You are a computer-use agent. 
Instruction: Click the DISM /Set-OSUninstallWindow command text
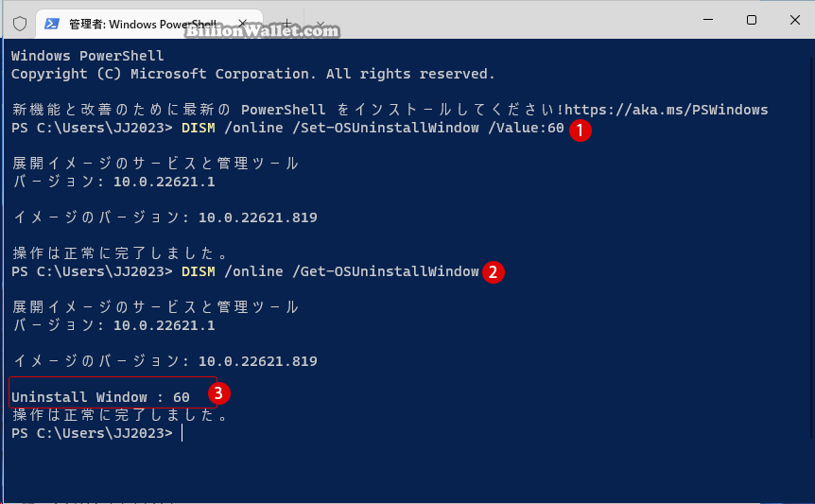pyautogui.click(x=373, y=128)
